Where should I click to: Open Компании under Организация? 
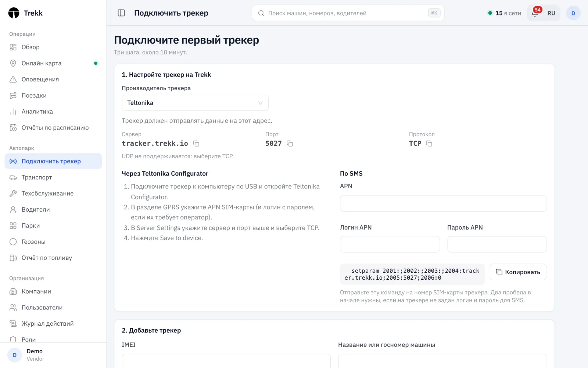click(x=53, y=291)
